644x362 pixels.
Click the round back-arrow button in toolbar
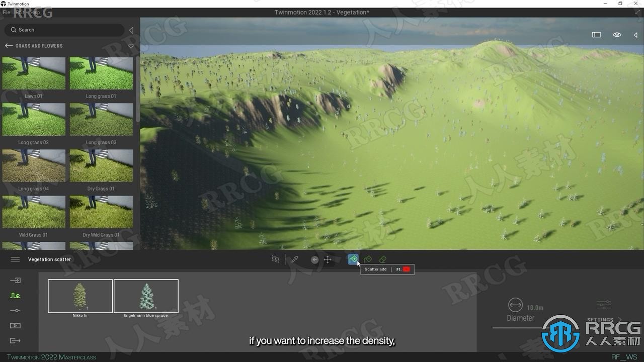(314, 259)
